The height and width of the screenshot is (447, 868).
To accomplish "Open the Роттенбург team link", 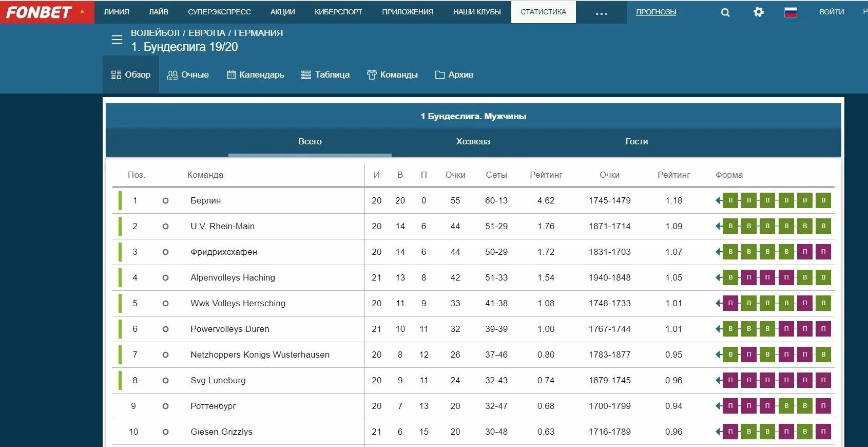I will (x=213, y=406).
